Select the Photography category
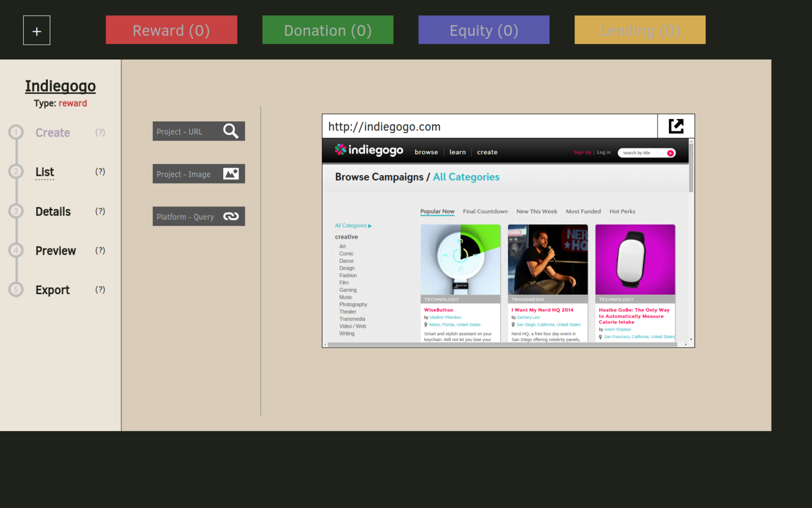This screenshot has width=812, height=508. (353, 305)
